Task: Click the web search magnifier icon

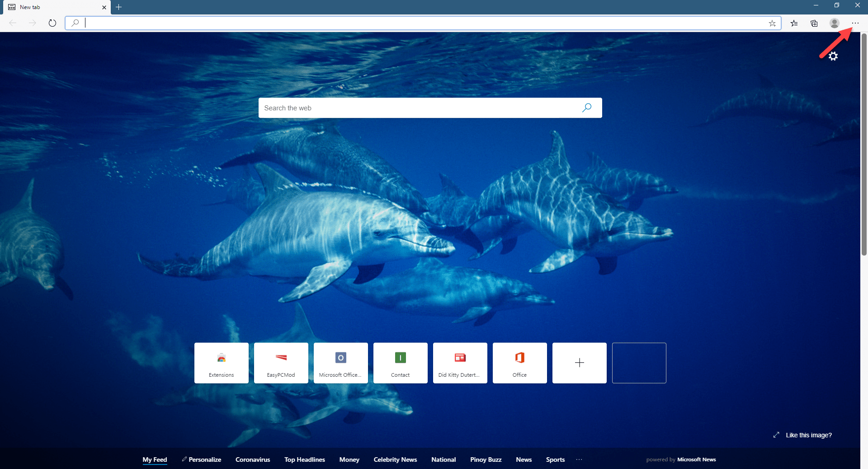Action: pyautogui.click(x=587, y=108)
